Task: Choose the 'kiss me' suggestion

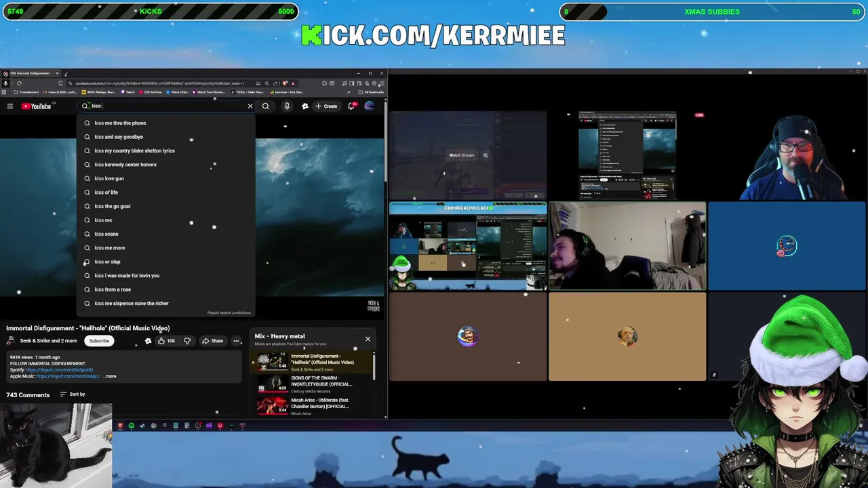Action: pyautogui.click(x=166, y=220)
